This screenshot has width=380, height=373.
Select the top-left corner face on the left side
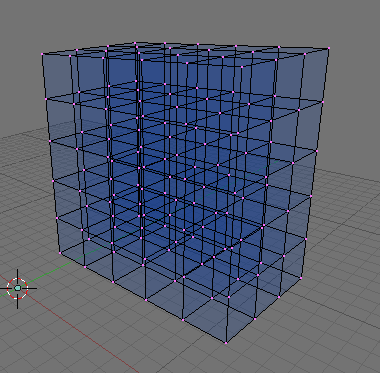pos(59,79)
